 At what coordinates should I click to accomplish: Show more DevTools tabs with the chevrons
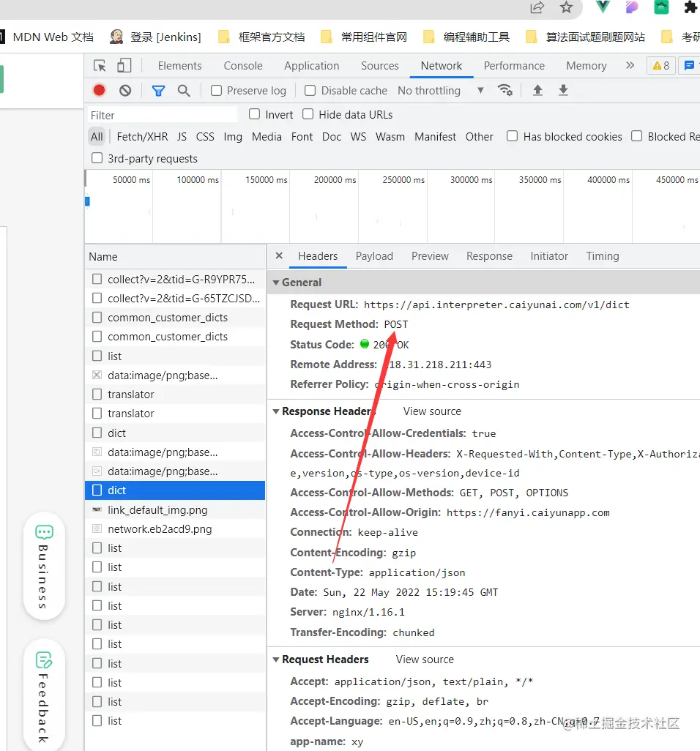[630, 65]
